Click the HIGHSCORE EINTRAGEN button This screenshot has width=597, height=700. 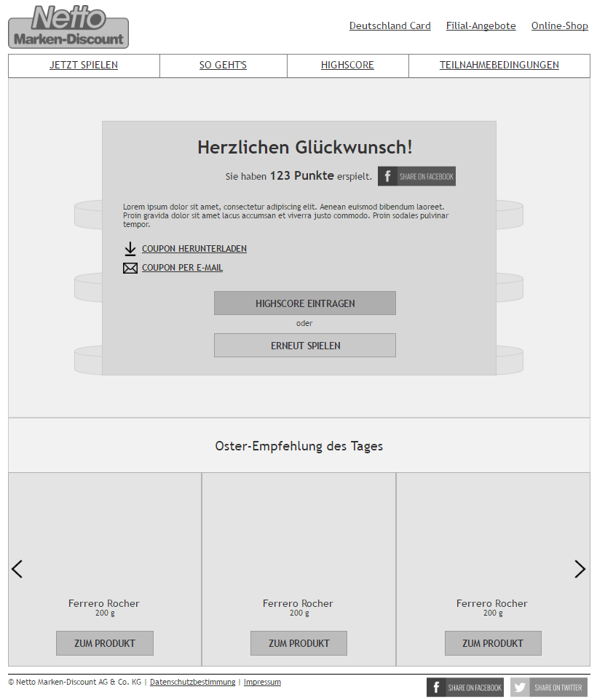click(305, 303)
